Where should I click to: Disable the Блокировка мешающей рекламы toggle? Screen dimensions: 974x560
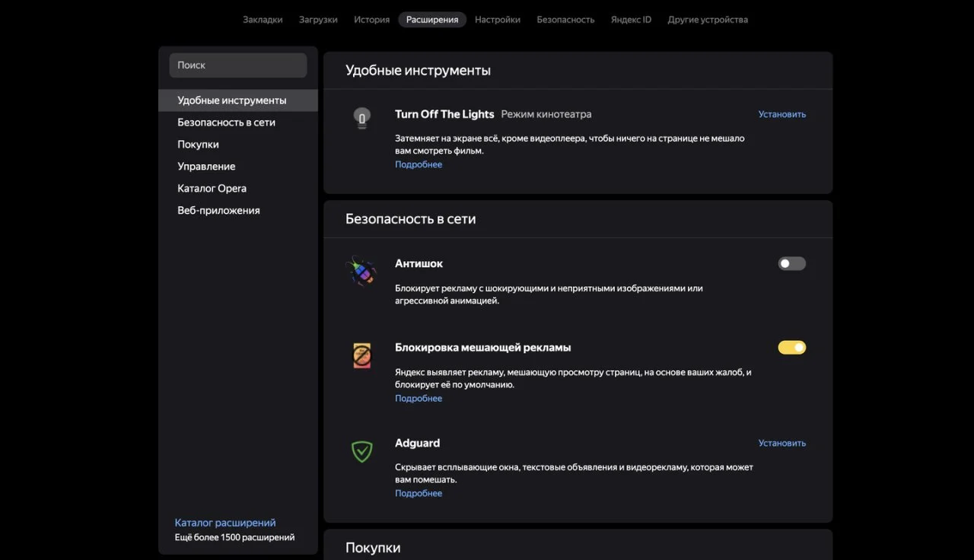tap(791, 348)
